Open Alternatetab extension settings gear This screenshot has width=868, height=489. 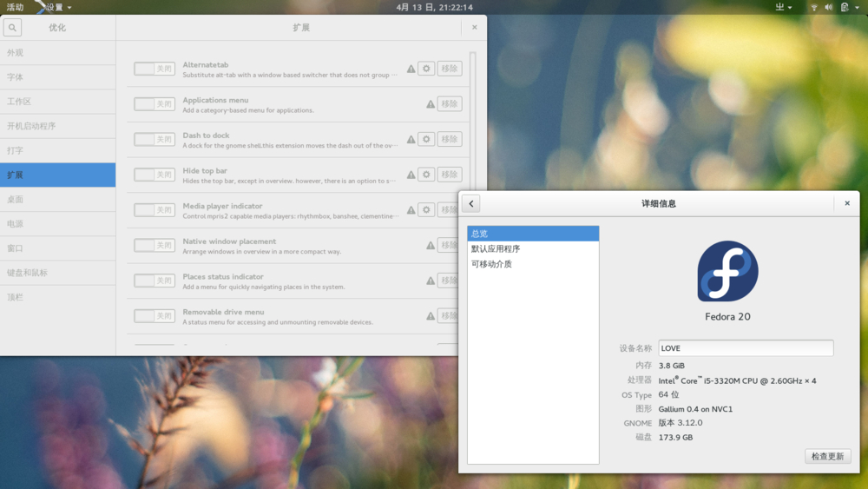click(426, 69)
